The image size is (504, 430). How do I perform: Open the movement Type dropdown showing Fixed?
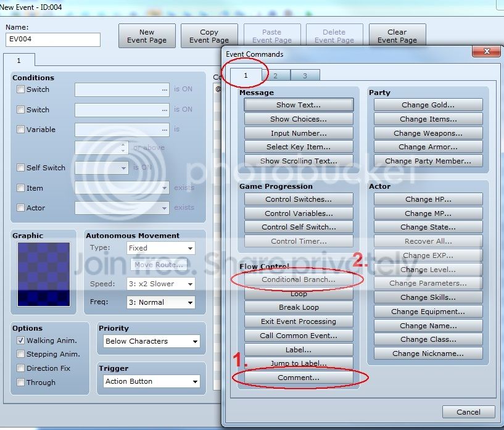pyautogui.click(x=161, y=248)
